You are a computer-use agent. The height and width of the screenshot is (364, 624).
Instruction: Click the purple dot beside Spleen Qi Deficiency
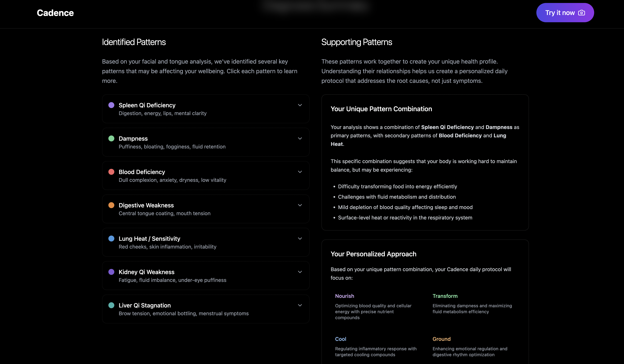[111, 105]
